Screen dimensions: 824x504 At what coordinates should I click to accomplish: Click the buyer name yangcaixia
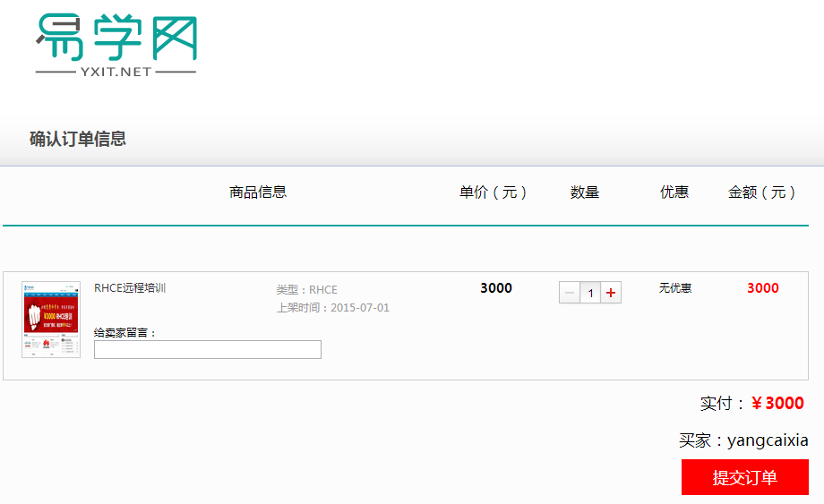click(x=768, y=440)
